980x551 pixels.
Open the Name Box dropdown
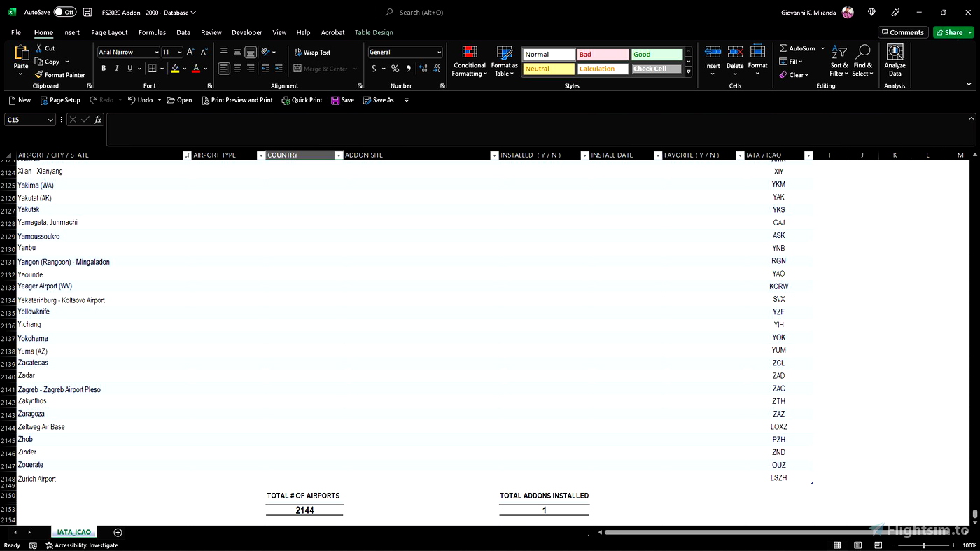[x=50, y=120]
